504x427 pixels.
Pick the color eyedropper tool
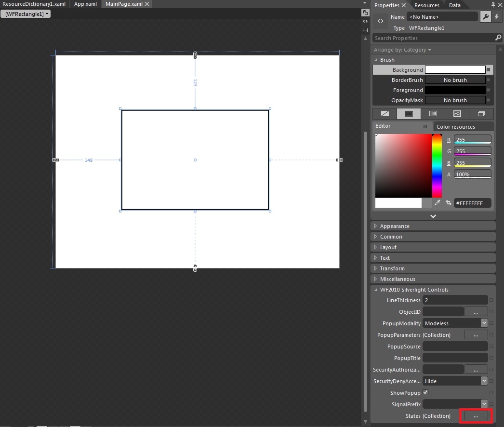pos(438,203)
